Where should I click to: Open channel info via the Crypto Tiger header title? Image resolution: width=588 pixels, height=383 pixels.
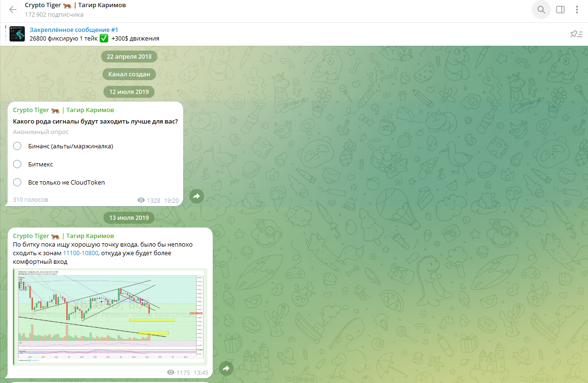[x=75, y=5]
